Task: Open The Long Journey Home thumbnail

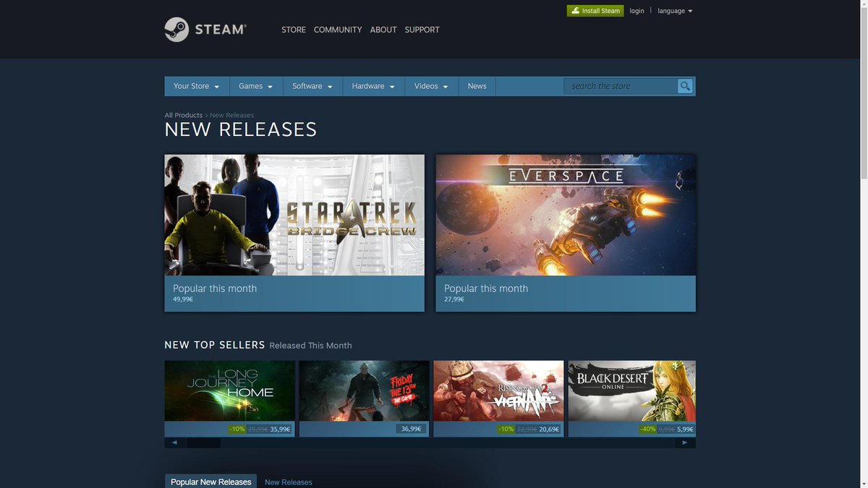Action: (229, 391)
